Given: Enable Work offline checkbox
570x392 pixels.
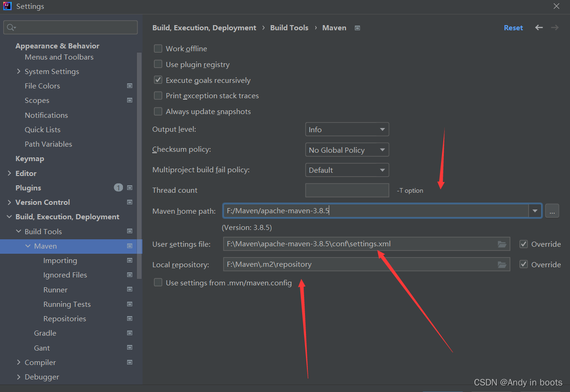Looking at the screenshot, I should pos(158,48).
